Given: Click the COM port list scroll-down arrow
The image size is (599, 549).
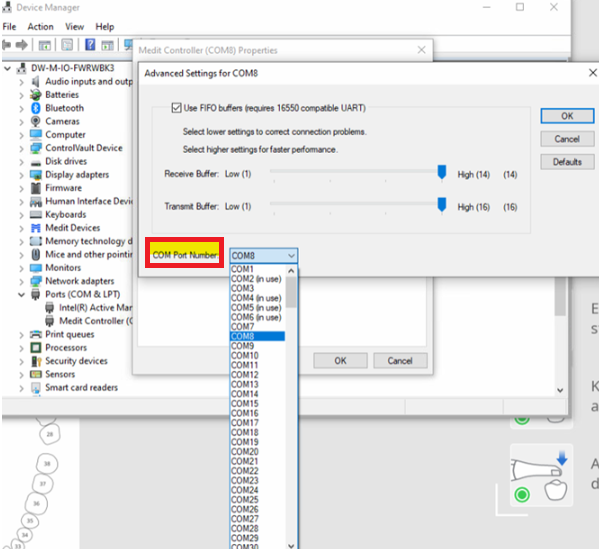Looking at the screenshot, I should [291, 546].
